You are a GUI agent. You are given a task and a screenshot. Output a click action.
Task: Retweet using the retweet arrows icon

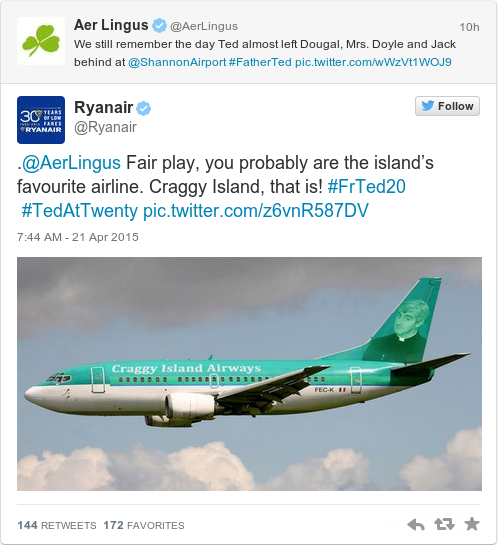click(x=444, y=524)
